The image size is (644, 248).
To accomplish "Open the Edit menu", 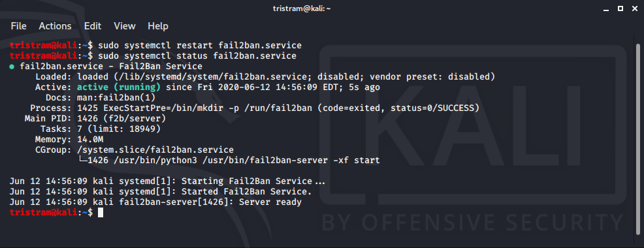I will (x=92, y=26).
